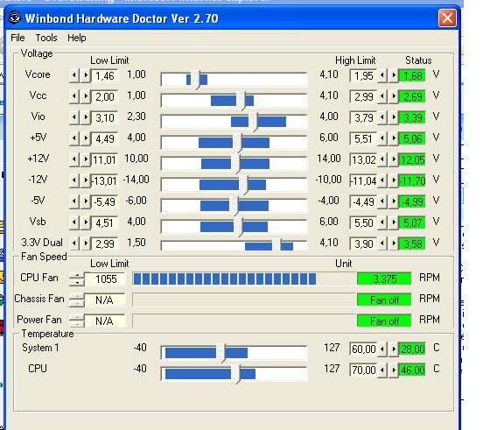Click the +12V status value 12,05
The image size is (504, 430).
coord(412,160)
